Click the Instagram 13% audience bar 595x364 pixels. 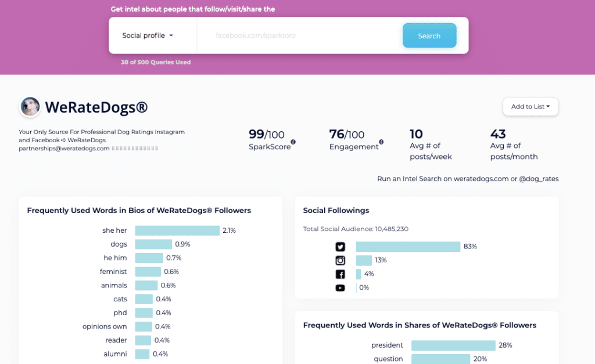pos(364,261)
